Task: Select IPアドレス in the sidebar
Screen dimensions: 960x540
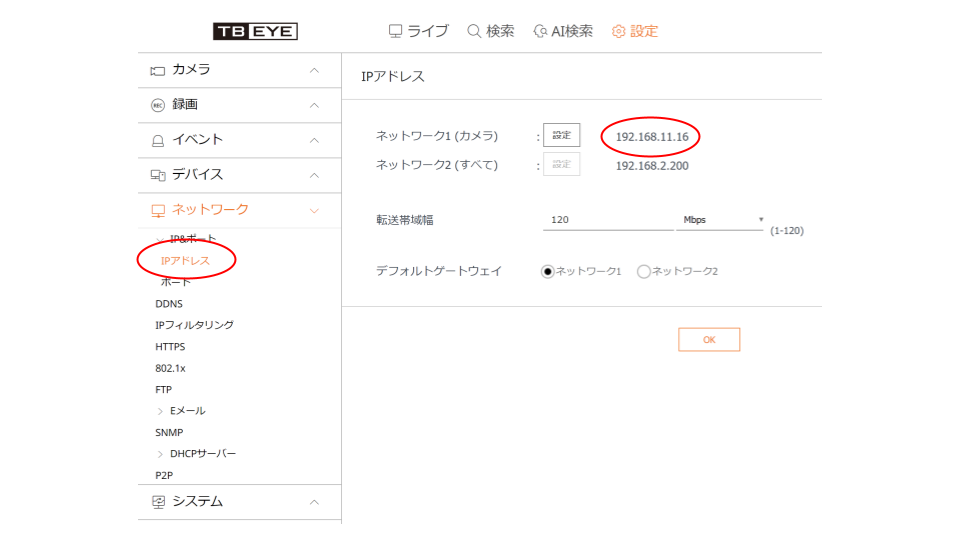Action: [x=186, y=261]
